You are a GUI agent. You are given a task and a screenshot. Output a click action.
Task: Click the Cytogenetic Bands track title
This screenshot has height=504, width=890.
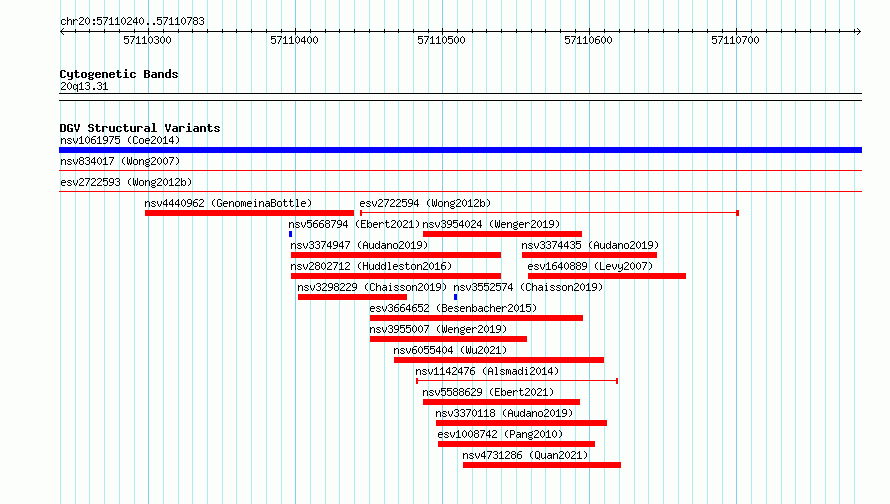point(119,74)
